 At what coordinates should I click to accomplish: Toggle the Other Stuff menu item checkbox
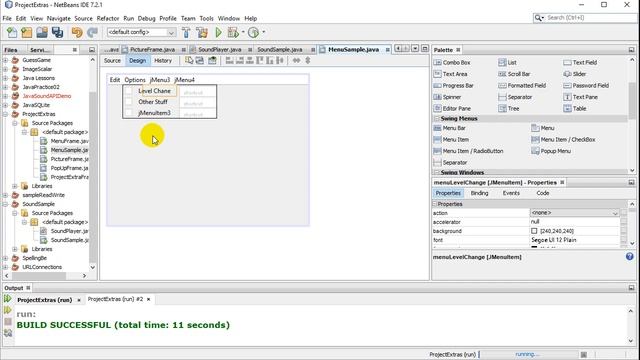[129, 102]
